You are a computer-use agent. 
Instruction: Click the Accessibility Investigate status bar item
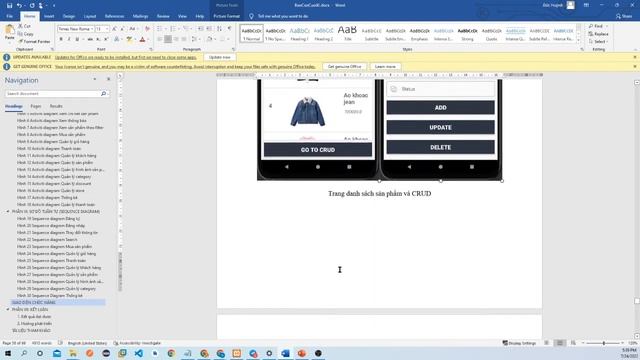point(137,343)
